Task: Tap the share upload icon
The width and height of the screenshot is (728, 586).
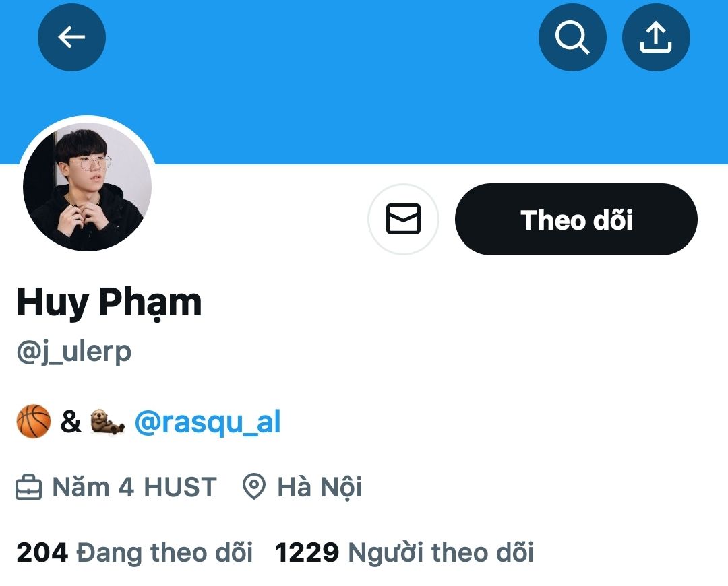Action: (x=656, y=37)
